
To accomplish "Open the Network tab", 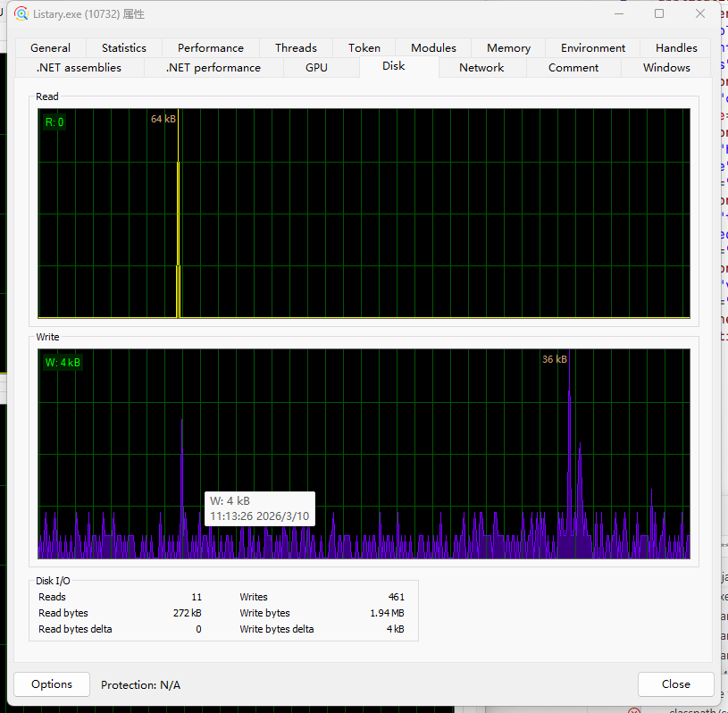I will point(481,68).
